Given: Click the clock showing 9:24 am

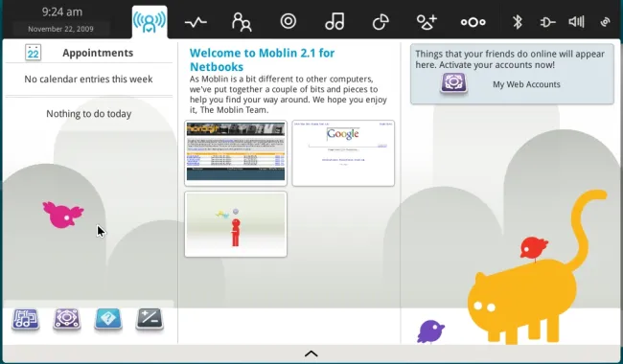Looking at the screenshot, I should point(62,11).
